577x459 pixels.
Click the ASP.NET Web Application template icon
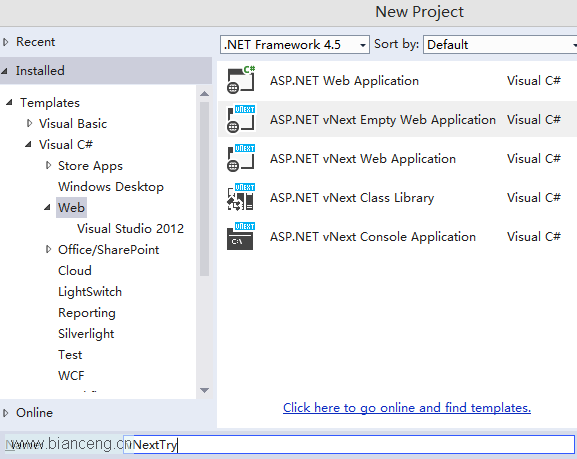pos(241,80)
